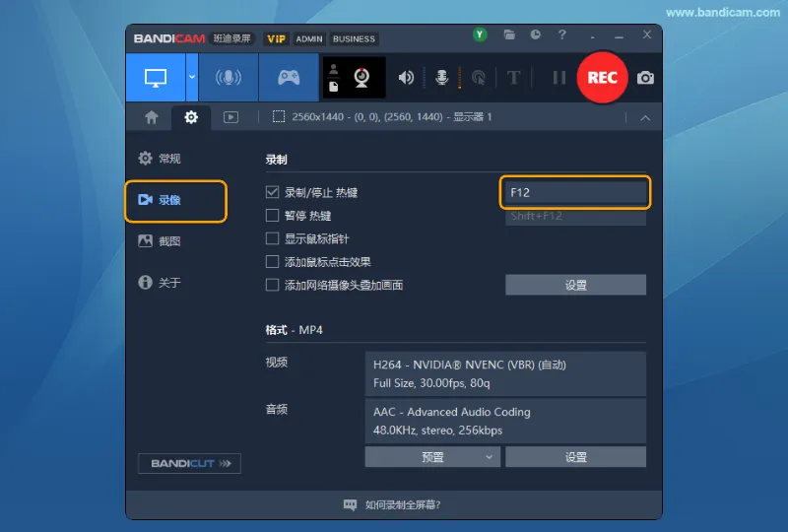Open the Home tab house icon
788x532 pixels.
tap(152, 117)
